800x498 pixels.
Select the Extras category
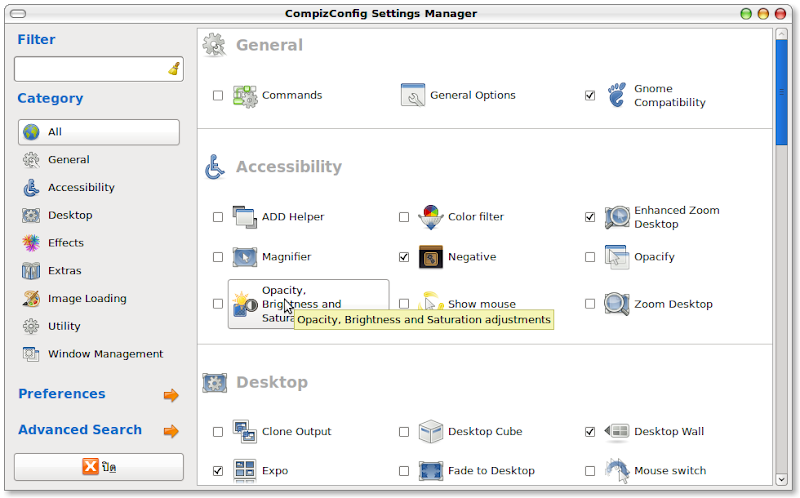99,271
